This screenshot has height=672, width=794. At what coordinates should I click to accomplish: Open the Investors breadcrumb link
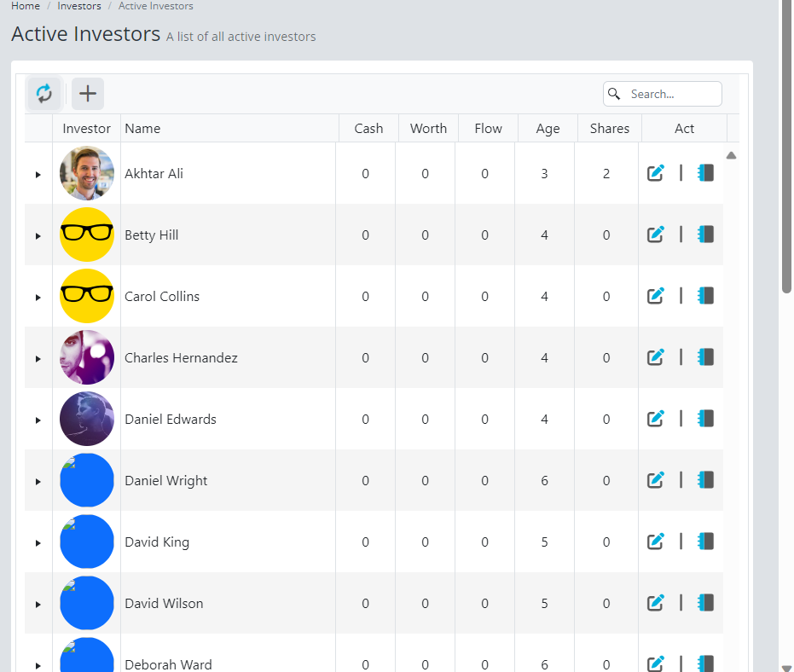79,6
